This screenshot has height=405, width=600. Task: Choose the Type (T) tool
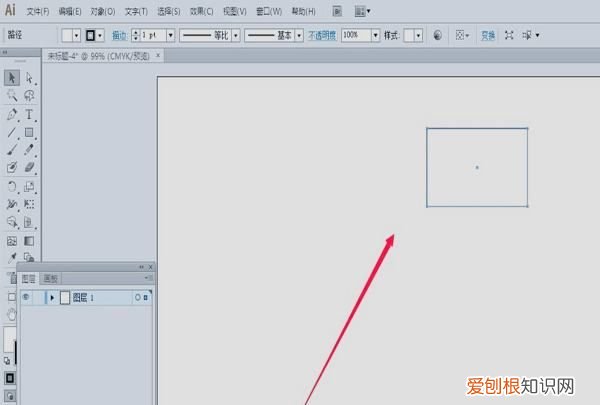(x=30, y=114)
